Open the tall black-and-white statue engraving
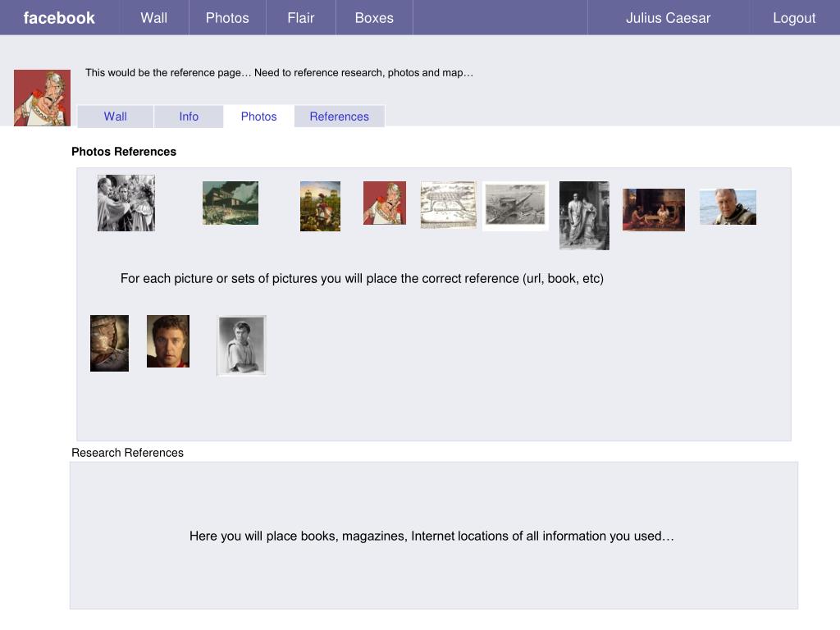 pos(584,216)
